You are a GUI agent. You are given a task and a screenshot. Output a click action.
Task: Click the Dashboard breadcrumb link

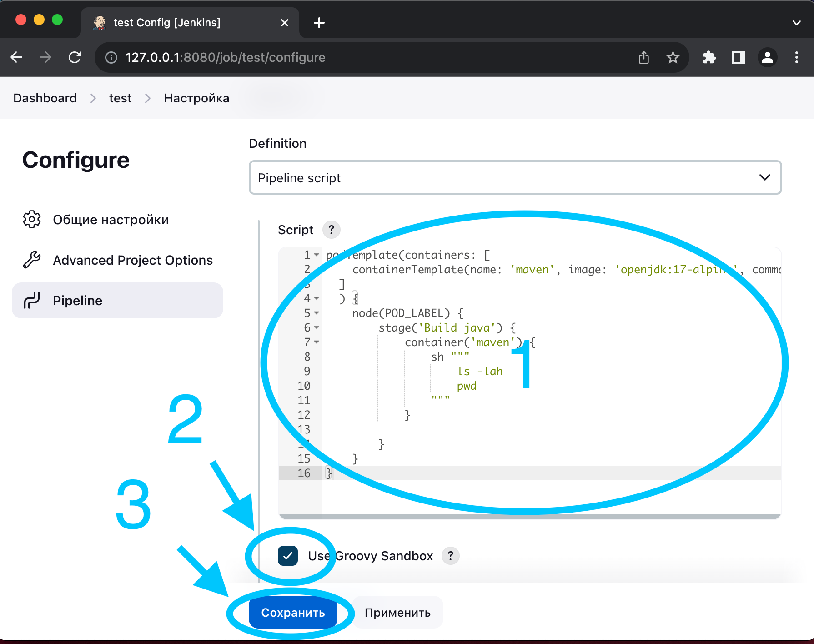point(45,98)
